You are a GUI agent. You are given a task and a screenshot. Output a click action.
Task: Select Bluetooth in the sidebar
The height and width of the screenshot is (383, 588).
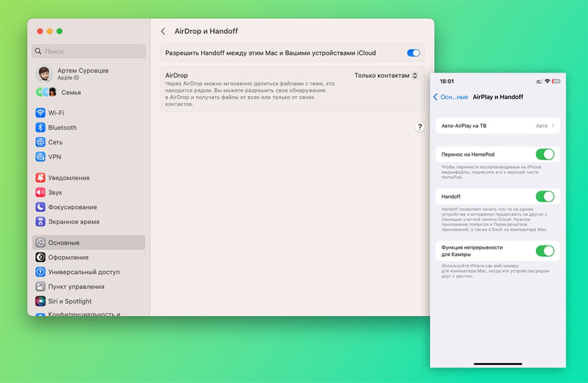click(x=89, y=128)
